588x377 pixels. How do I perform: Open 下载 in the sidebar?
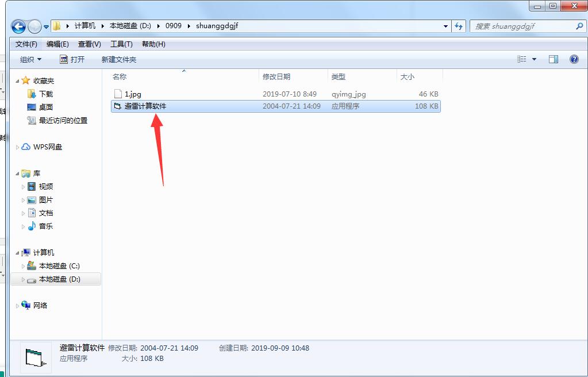click(x=46, y=94)
